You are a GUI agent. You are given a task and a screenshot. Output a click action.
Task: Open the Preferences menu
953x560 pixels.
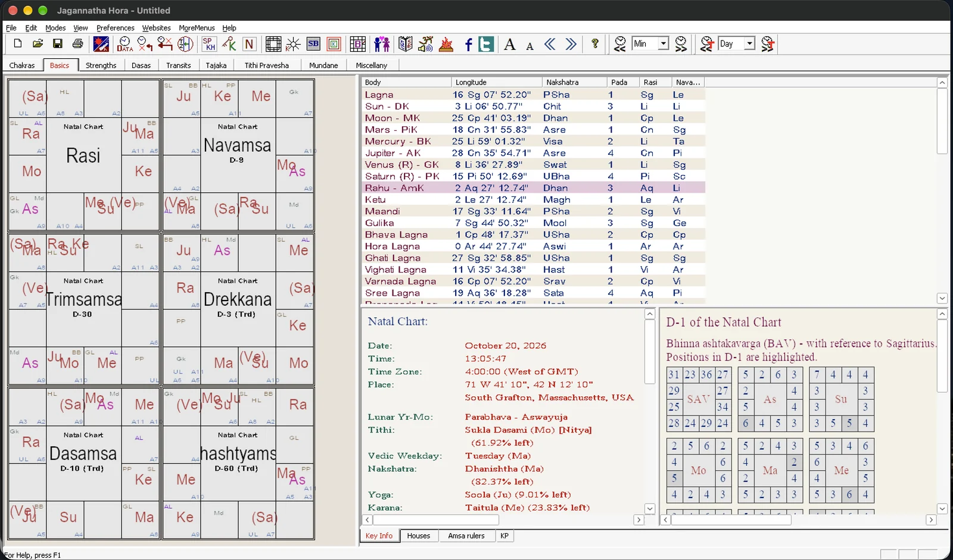pos(116,28)
